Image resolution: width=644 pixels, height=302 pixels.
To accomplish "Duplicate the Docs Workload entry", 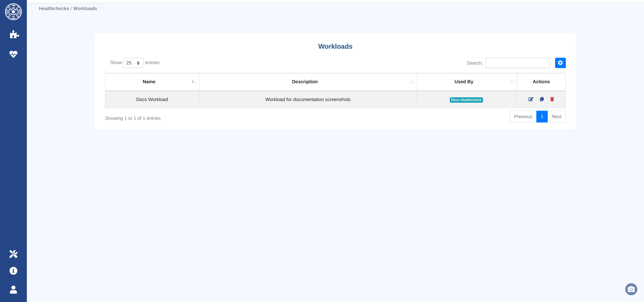I will (x=542, y=99).
